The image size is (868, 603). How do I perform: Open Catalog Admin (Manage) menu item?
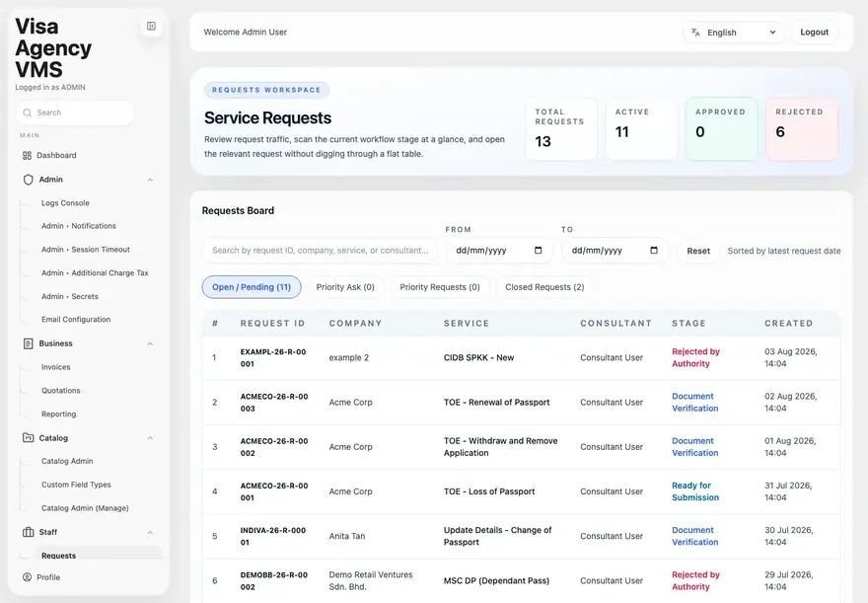pos(85,508)
